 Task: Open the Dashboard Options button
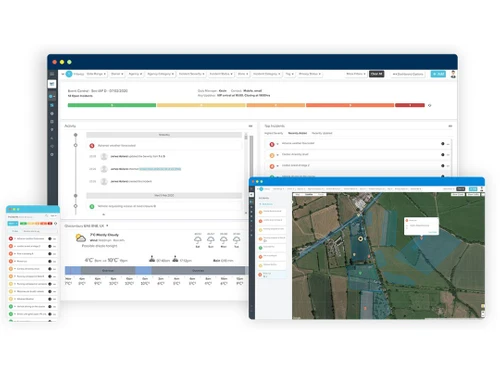tap(408, 74)
